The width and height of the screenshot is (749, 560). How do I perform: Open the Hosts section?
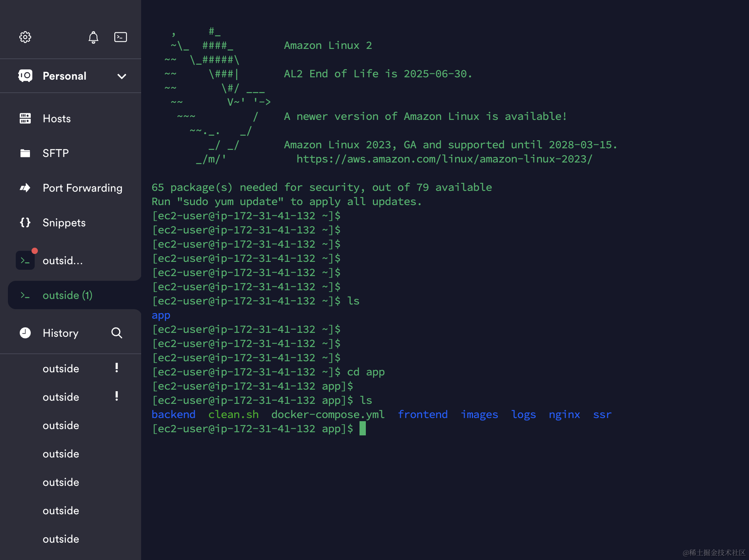coord(57,119)
